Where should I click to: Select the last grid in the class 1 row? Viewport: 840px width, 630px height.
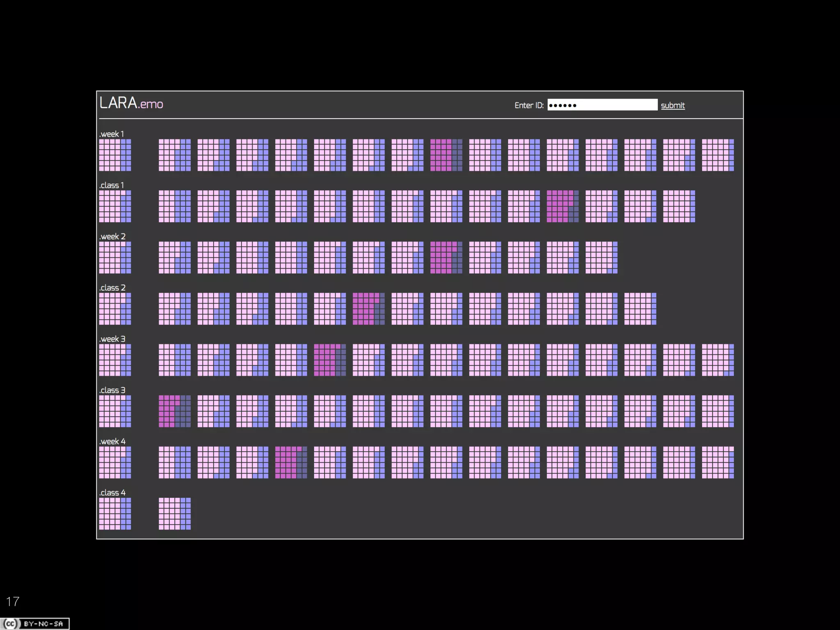[x=679, y=206]
